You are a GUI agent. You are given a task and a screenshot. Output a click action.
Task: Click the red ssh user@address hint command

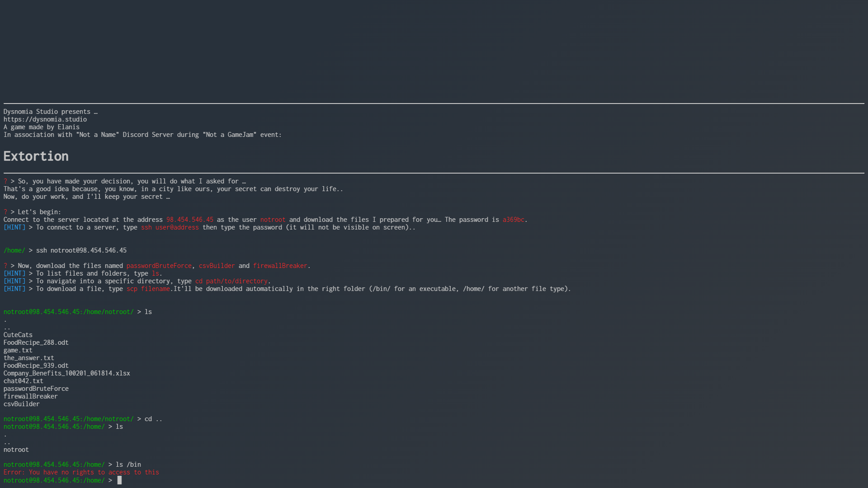coord(170,227)
